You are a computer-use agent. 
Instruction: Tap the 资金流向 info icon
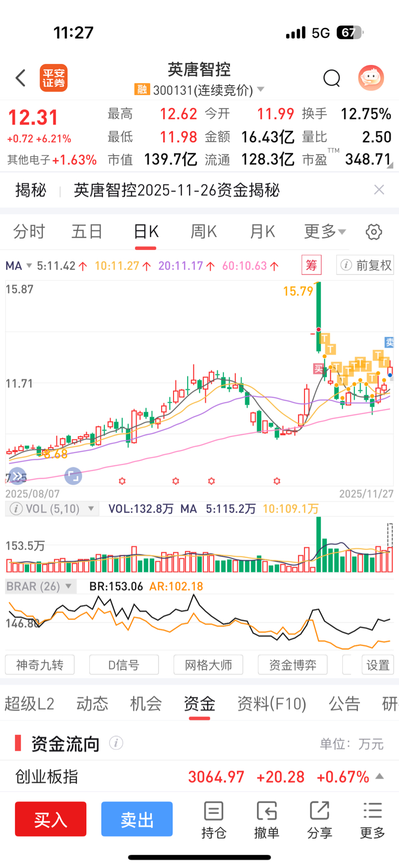(x=116, y=743)
